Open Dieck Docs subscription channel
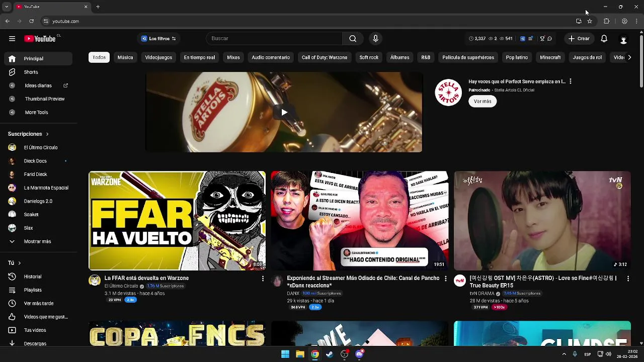Image resolution: width=644 pixels, height=362 pixels. pyautogui.click(x=38, y=161)
